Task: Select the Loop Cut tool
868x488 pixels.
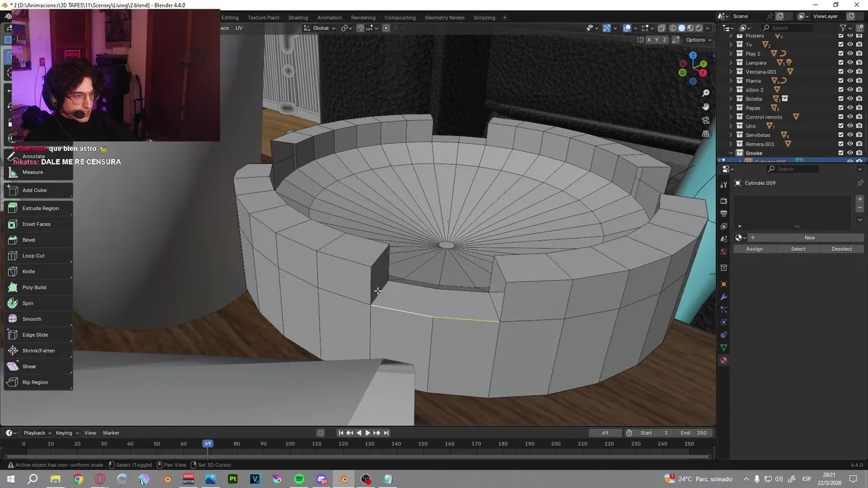Action: point(37,256)
